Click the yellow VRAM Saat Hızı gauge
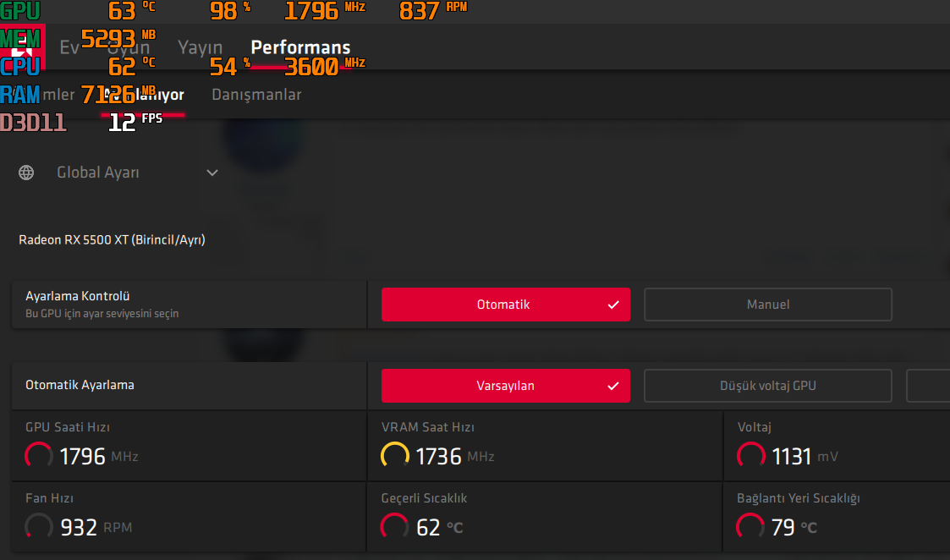 point(395,456)
